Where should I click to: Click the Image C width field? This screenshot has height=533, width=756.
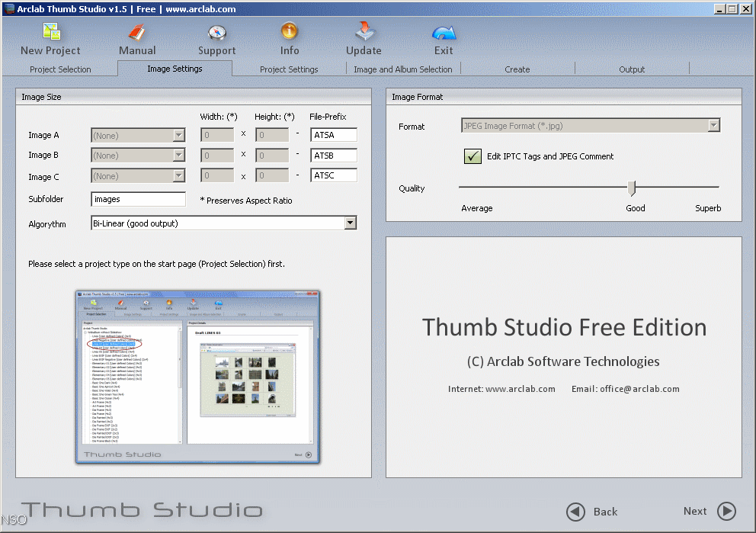[217, 175]
